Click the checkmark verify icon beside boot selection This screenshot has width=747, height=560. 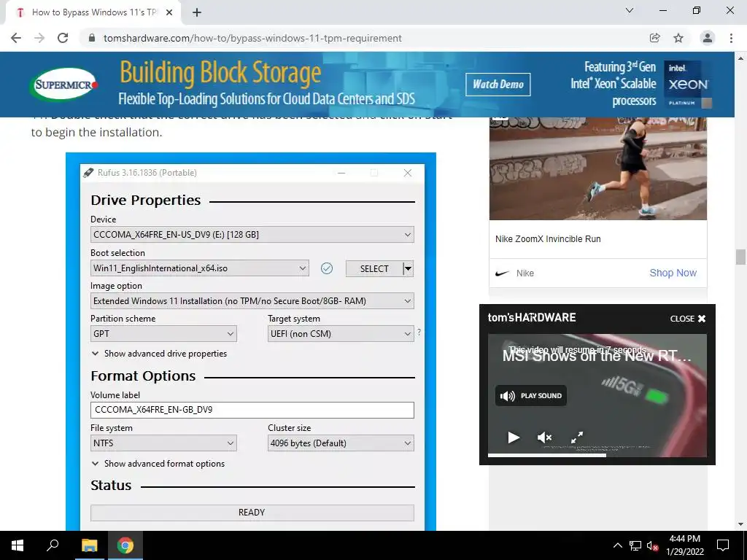[327, 268]
